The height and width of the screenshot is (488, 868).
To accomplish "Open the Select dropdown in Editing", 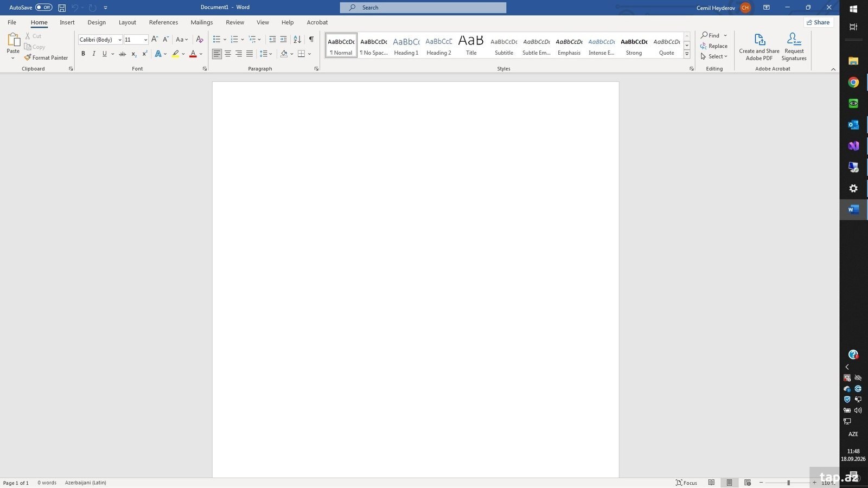I will coord(714,56).
